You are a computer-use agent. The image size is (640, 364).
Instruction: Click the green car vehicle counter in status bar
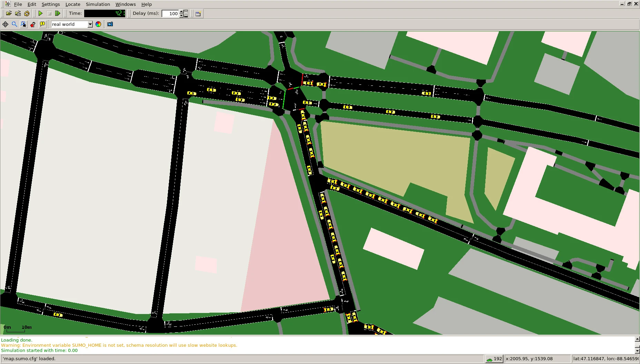coord(492,358)
